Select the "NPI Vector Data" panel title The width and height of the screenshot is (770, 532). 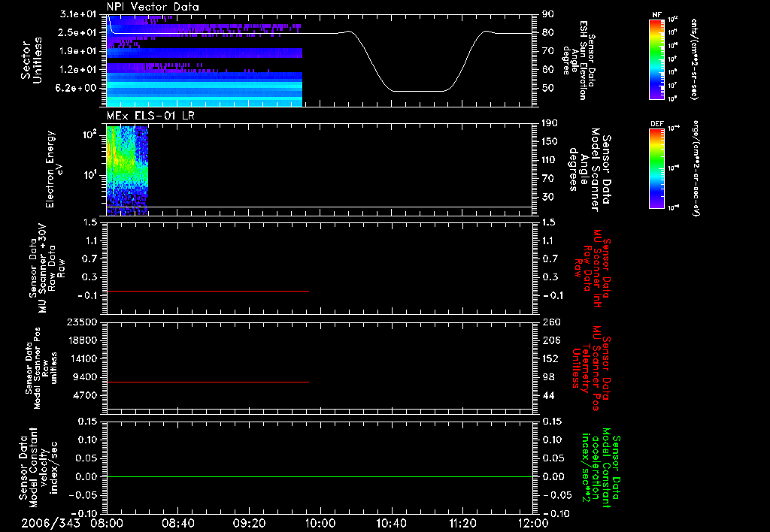pyautogui.click(x=153, y=7)
